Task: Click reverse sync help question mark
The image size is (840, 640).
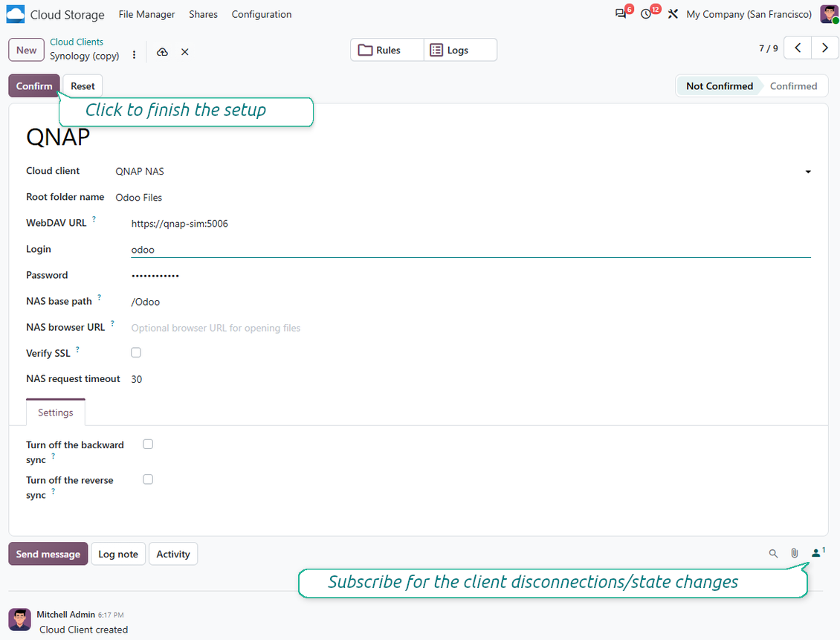Action: (x=53, y=491)
